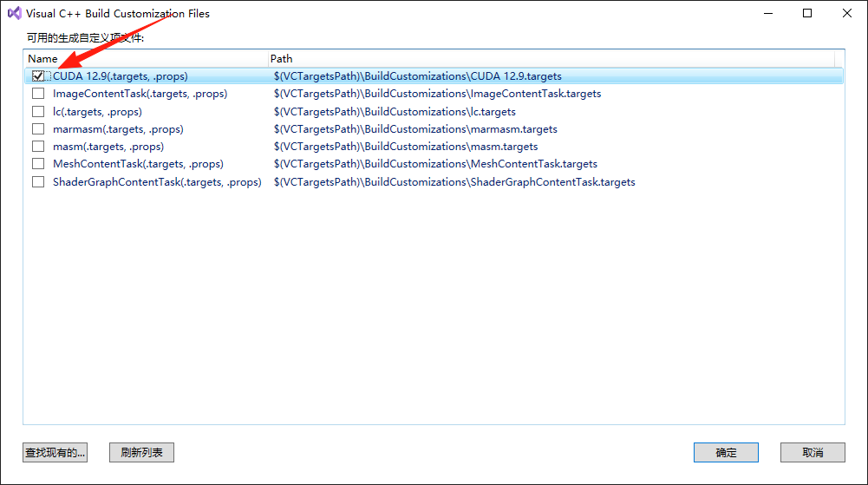This screenshot has height=485, width=868.
Task: Click 查找现有的 button to find existing files
Action: (55, 453)
